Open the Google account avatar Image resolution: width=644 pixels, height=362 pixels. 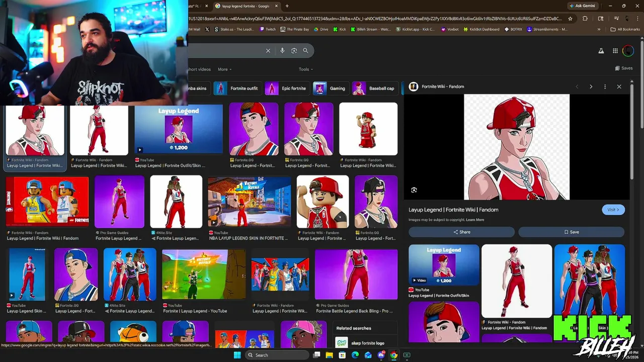(x=628, y=51)
